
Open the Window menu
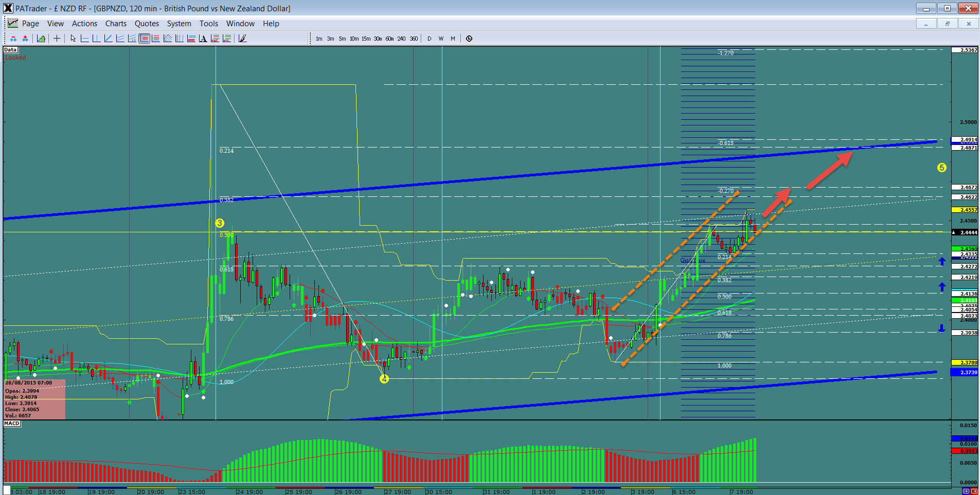[240, 24]
